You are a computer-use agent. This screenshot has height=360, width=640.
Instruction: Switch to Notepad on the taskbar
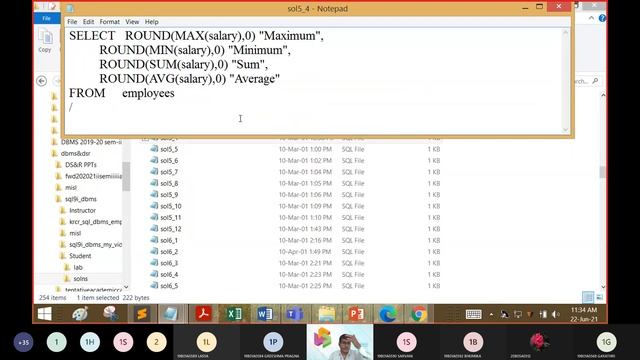[171, 314]
